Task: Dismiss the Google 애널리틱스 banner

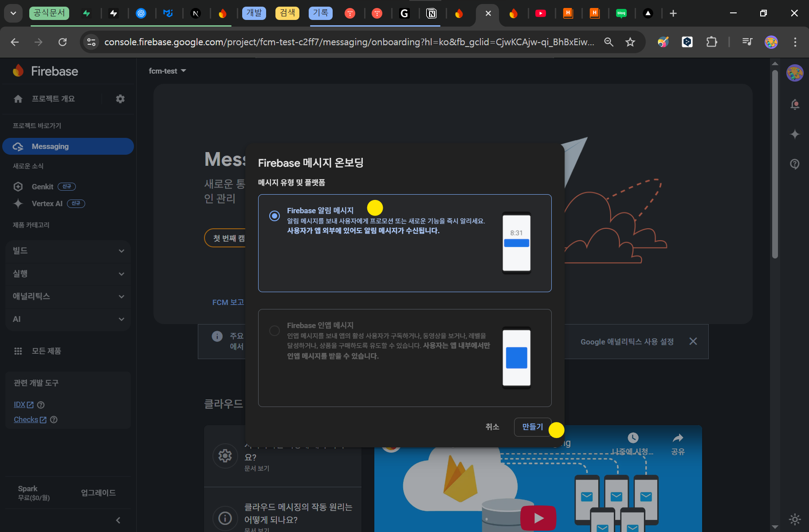Action: [x=693, y=341]
